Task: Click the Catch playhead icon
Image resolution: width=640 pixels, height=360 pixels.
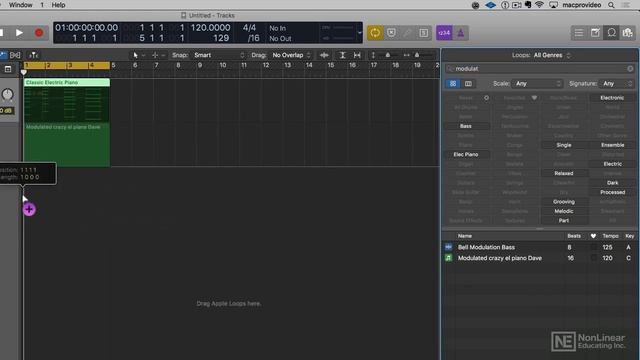Action: tap(34, 55)
